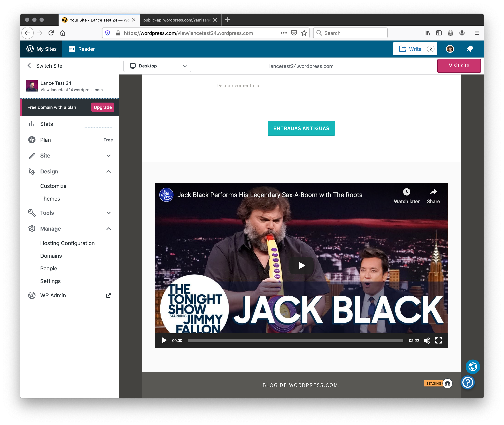
Task: Click lancetest24.wordpress.com preview address text
Action: tap(301, 66)
